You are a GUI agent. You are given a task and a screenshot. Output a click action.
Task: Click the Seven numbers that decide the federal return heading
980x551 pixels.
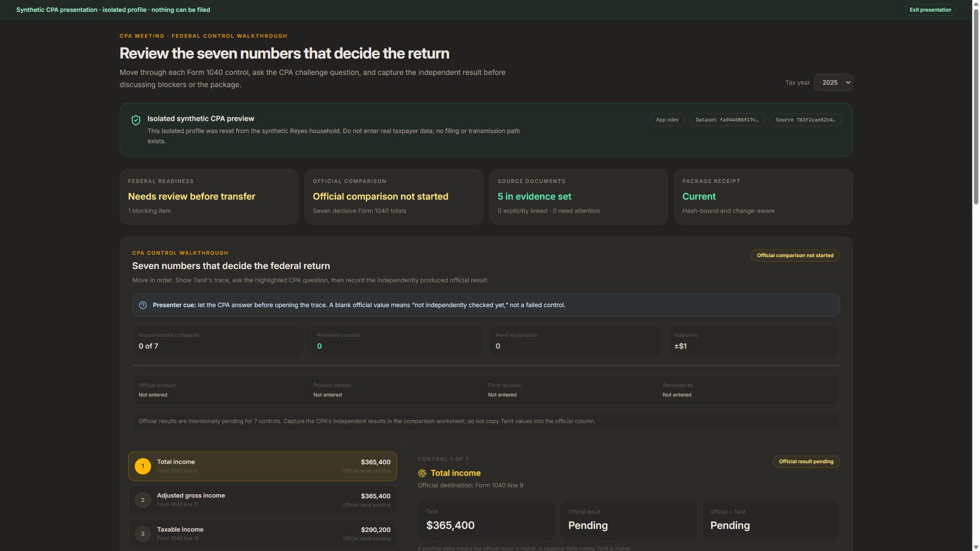click(231, 266)
